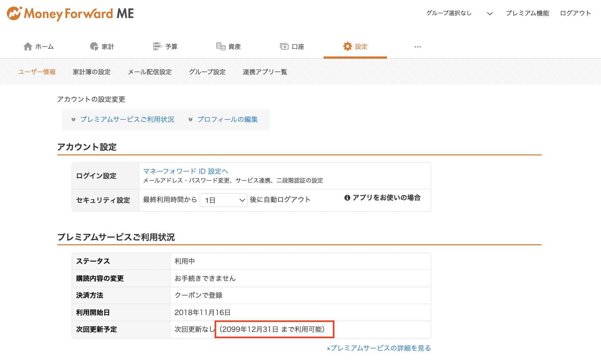This screenshot has width=601, height=364.
Task: Click the ログイン設定 row label
Action: pyautogui.click(x=96, y=176)
